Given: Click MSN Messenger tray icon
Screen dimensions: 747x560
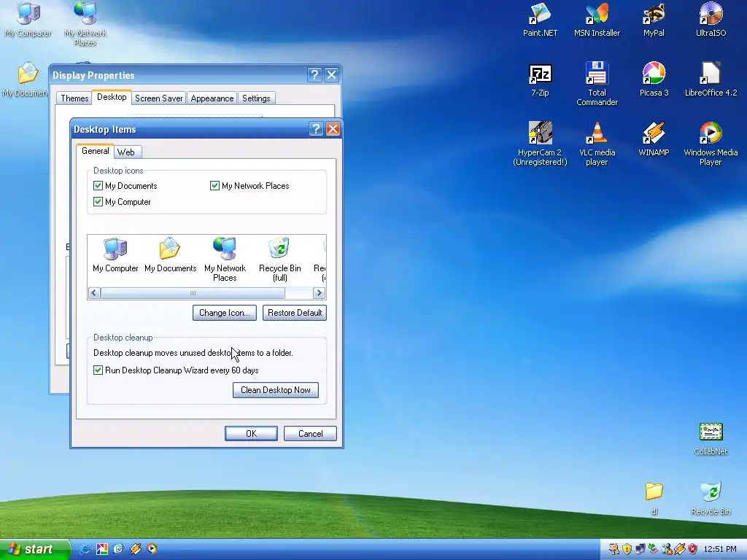Looking at the screenshot, I should click(667, 549).
